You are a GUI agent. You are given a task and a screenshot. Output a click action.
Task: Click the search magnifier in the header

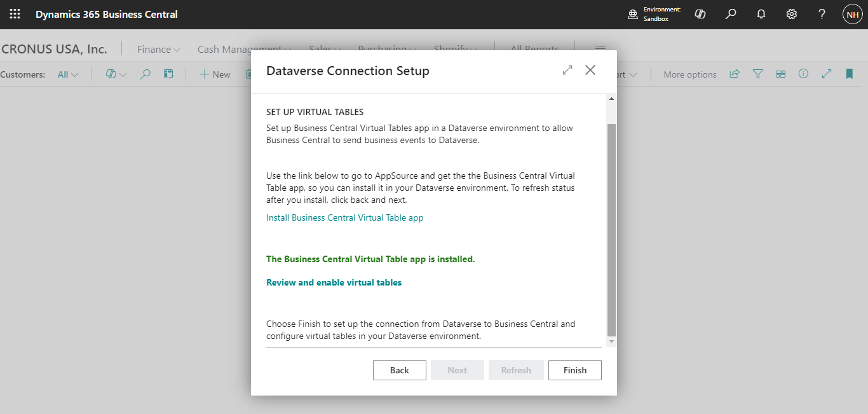click(731, 14)
